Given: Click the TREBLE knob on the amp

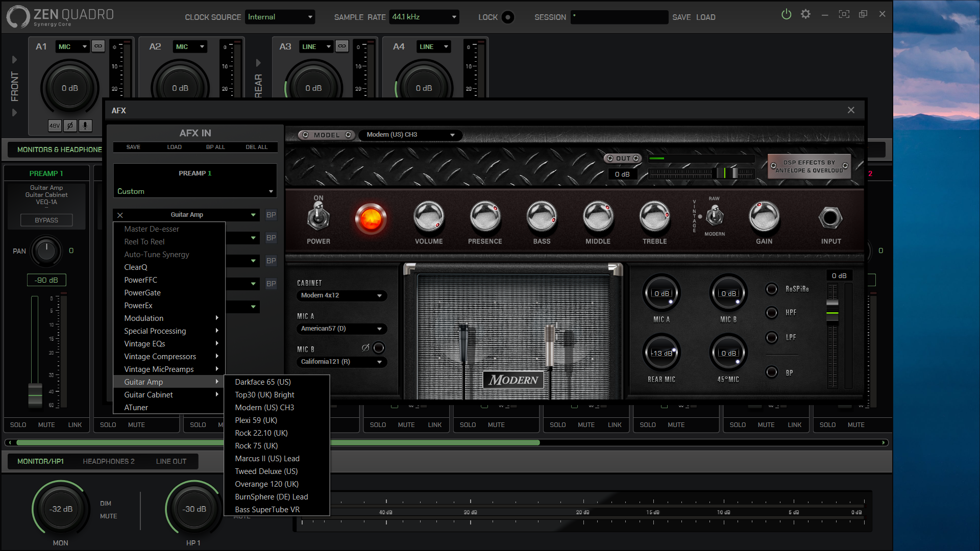Looking at the screenshot, I should [x=654, y=216].
